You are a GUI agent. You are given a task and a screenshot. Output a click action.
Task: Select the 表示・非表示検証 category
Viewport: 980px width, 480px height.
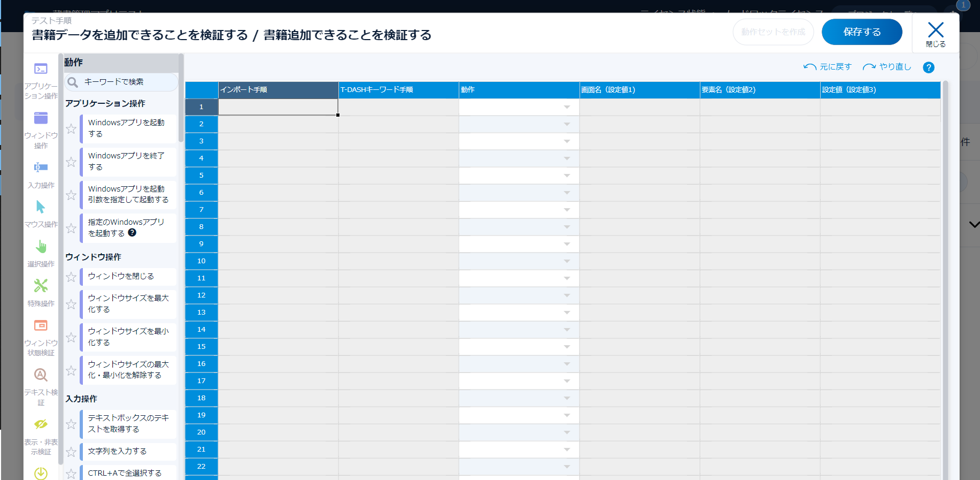[41, 425]
